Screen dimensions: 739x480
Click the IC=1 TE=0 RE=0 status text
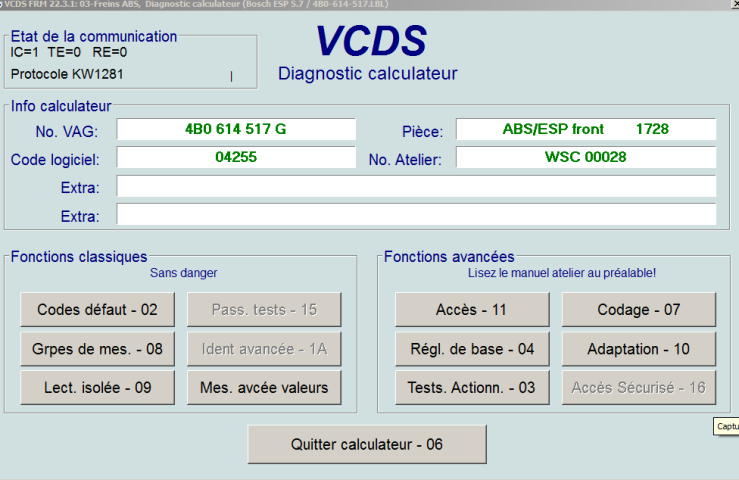(69, 52)
